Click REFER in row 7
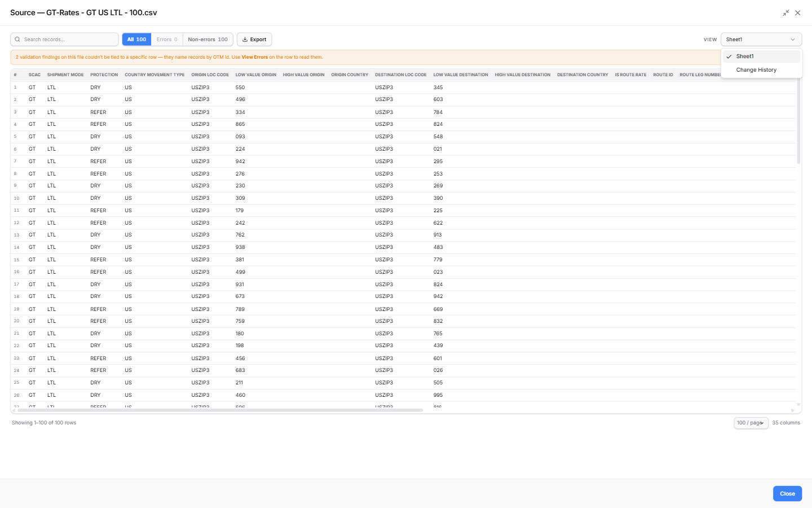This screenshot has width=812, height=508. click(x=98, y=161)
